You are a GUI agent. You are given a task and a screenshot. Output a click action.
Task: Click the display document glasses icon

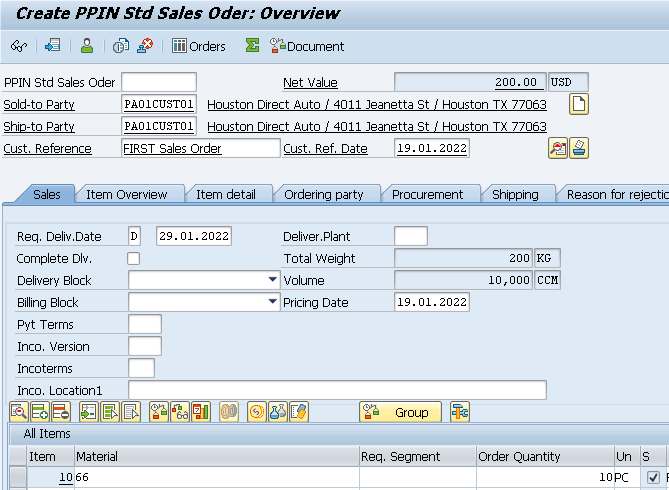tap(19, 46)
